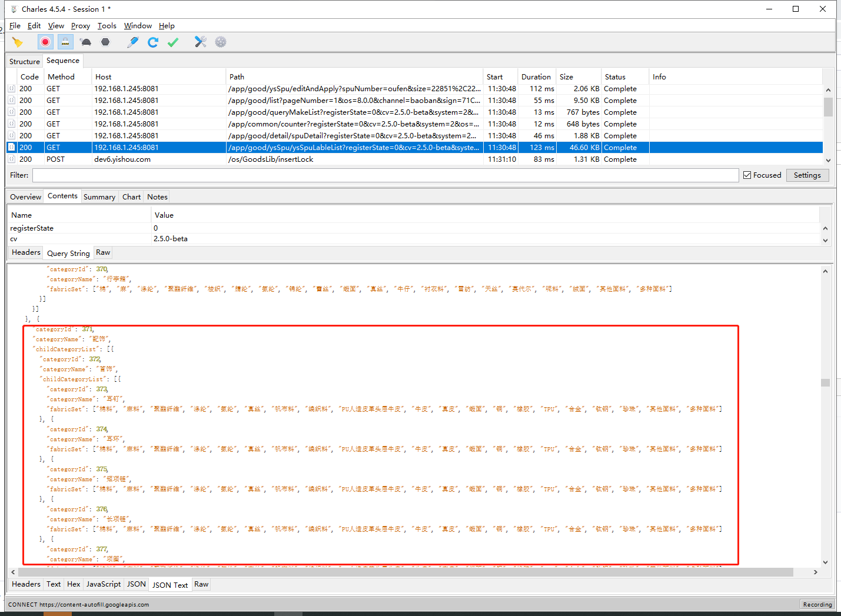Click the document icon of the editAndApply row
The height and width of the screenshot is (616, 841).
[11, 88]
